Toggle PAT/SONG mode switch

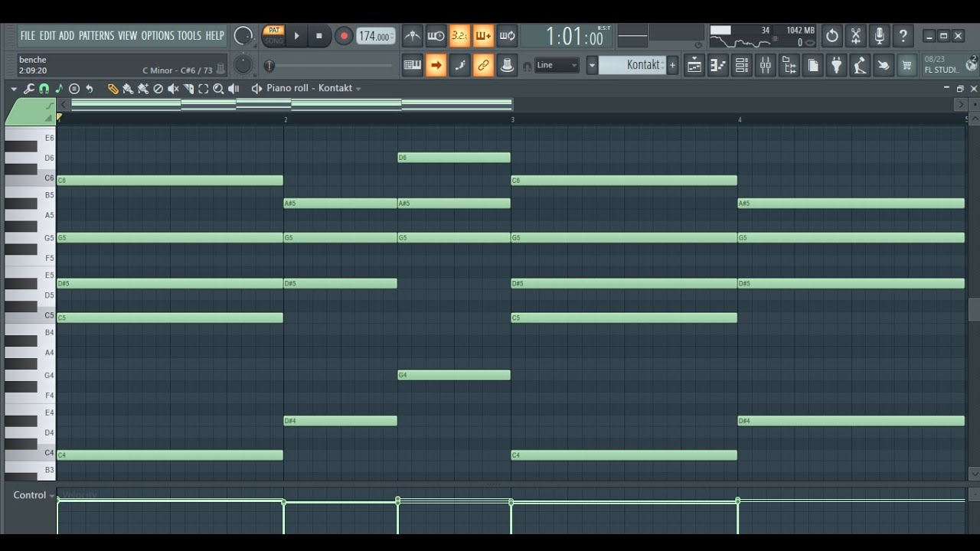pos(273,35)
